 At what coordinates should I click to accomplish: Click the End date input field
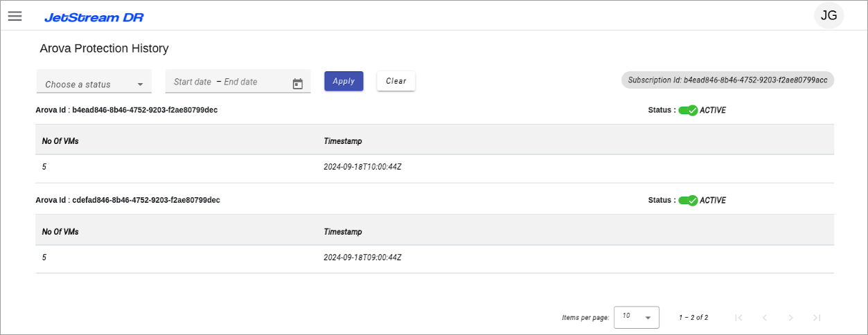click(241, 82)
